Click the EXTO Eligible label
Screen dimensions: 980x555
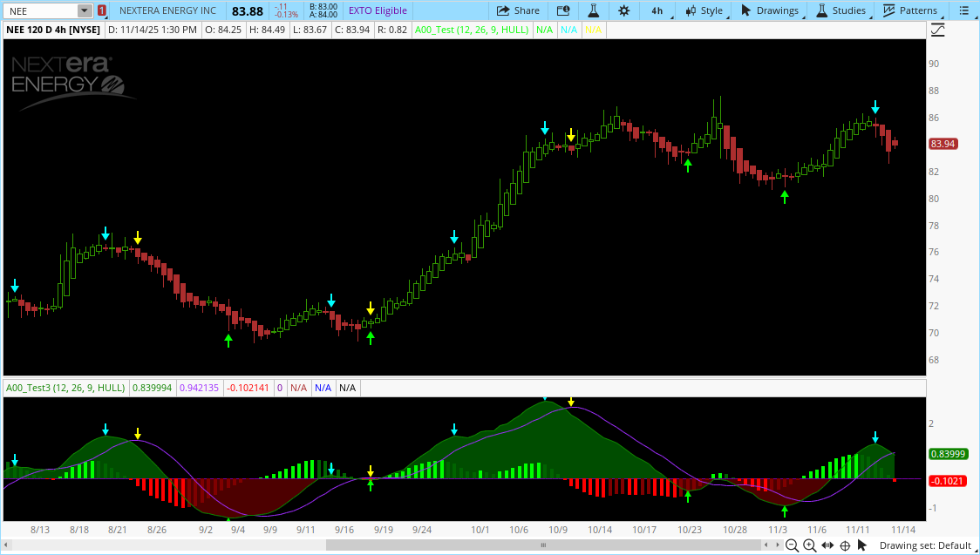click(378, 10)
